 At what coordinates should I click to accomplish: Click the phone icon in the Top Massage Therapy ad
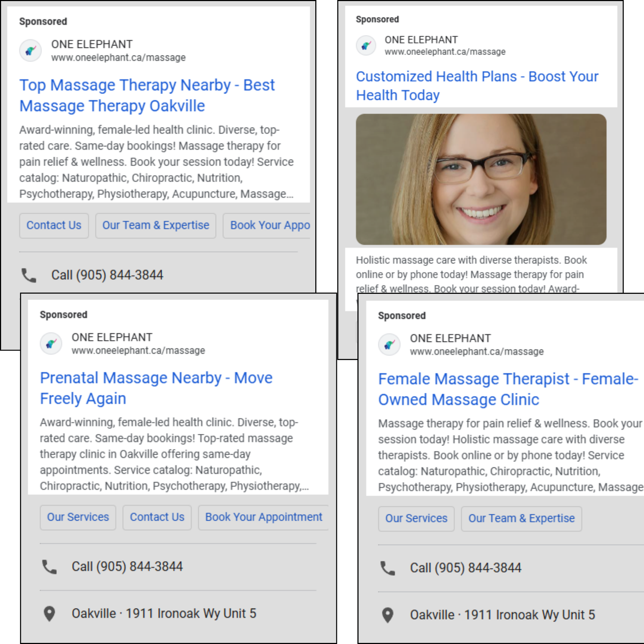(29, 275)
